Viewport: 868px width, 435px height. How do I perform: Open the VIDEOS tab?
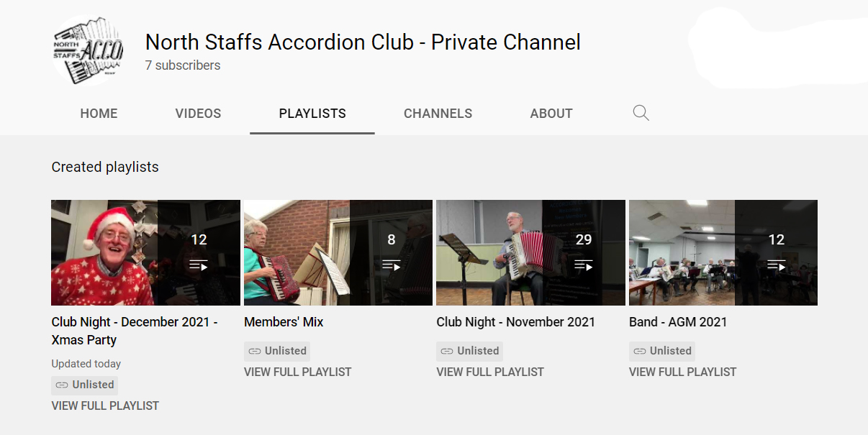[x=198, y=114]
